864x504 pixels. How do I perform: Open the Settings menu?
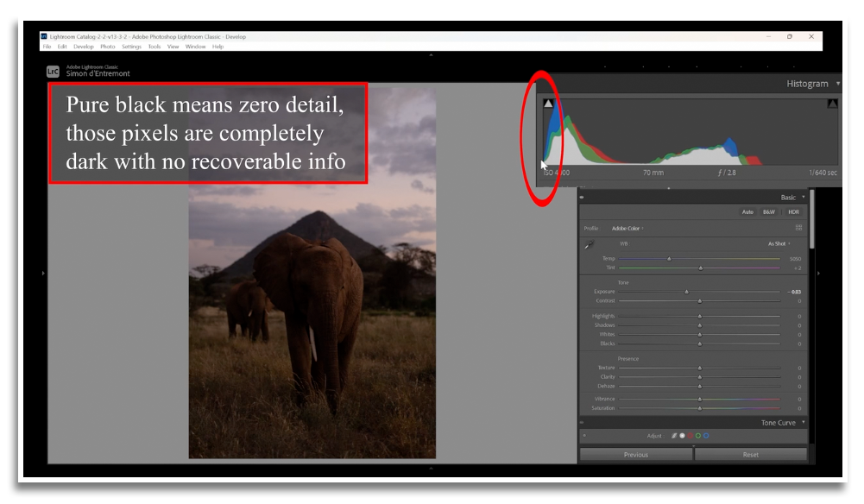[132, 47]
